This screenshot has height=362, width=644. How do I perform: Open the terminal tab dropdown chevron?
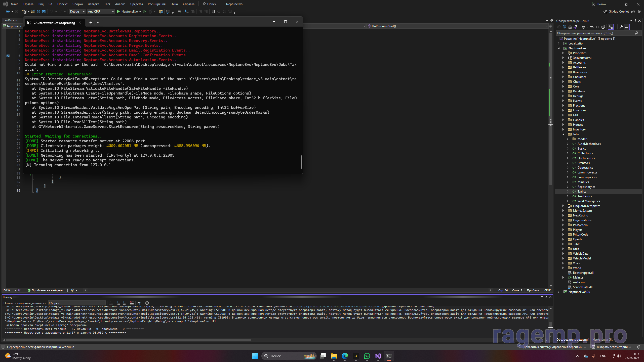coord(98,23)
